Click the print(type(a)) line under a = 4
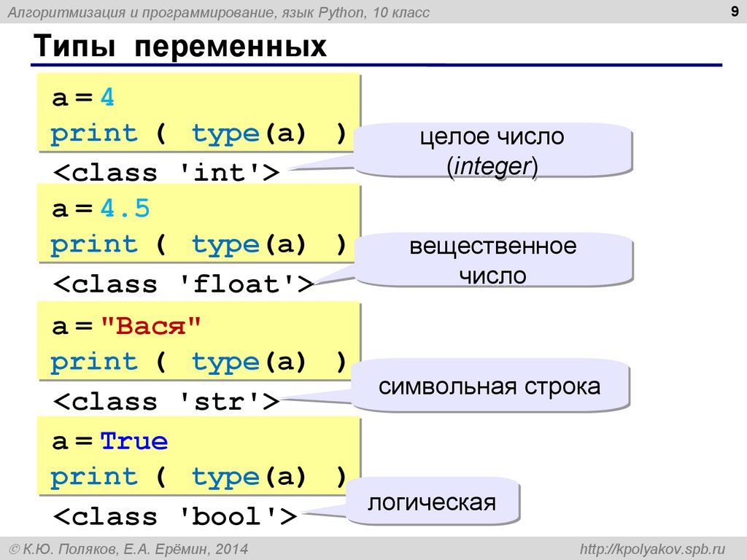This screenshot has width=747, height=560. [x=198, y=133]
